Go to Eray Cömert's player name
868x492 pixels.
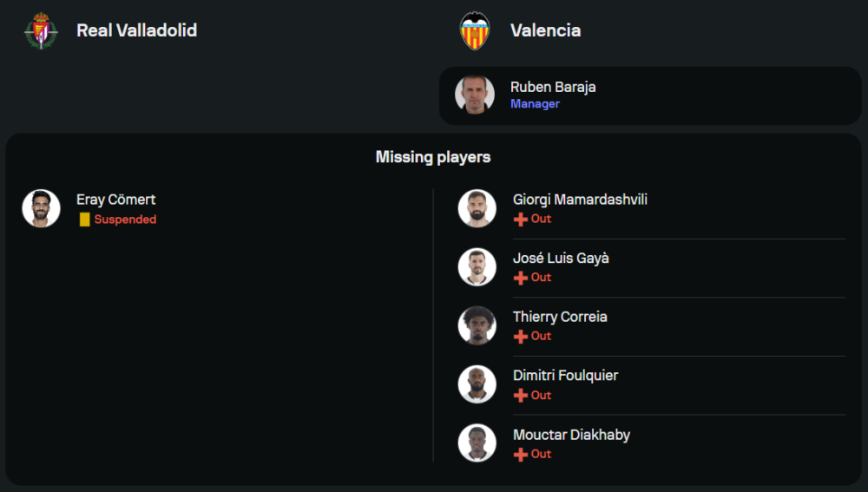pos(116,200)
